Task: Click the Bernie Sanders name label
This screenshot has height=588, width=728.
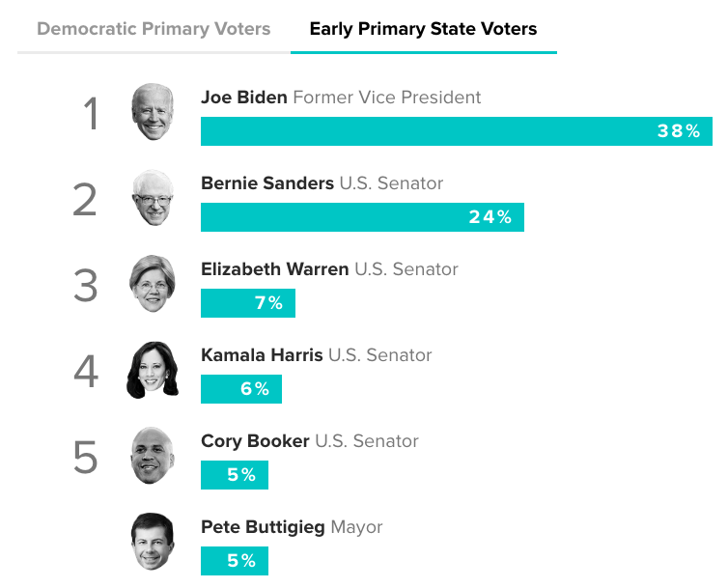Action: [x=267, y=183]
